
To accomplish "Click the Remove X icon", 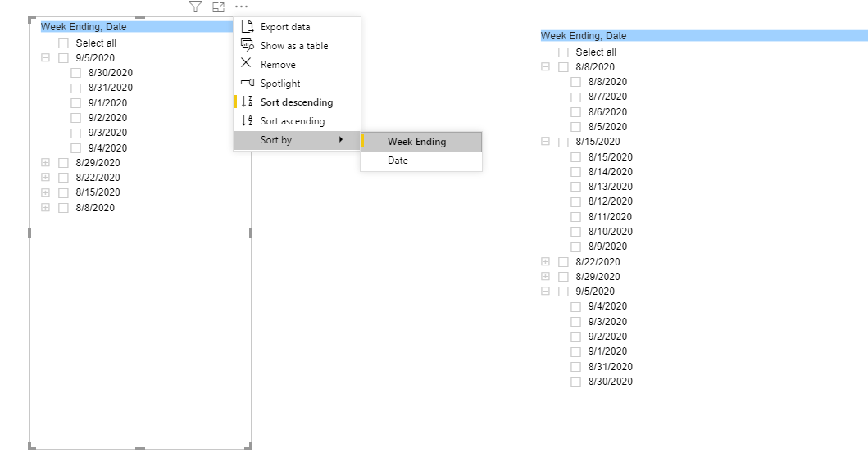I will coord(247,63).
